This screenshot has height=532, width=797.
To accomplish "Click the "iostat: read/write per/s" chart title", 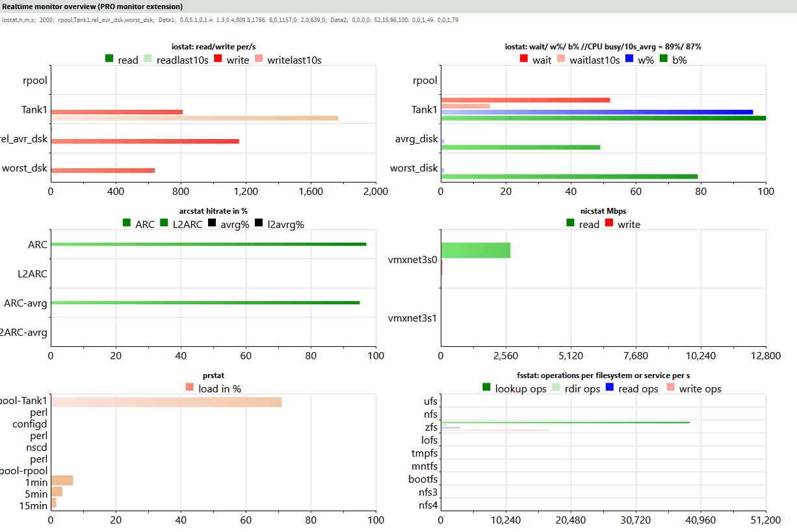I will pyautogui.click(x=213, y=47).
